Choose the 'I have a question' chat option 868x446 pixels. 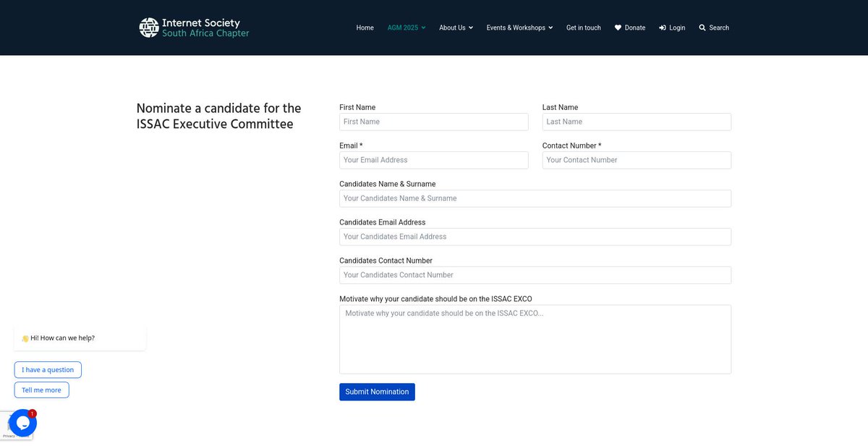click(x=48, y=370)
